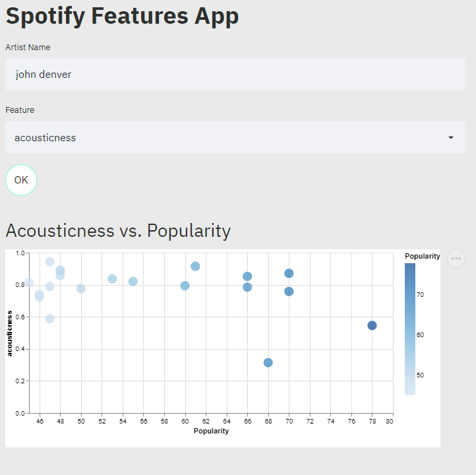Image resolution: width=476 pixels, height=475 pixels.
Task: Click the Spotify Features App title
Action: [x=122, y=16]
